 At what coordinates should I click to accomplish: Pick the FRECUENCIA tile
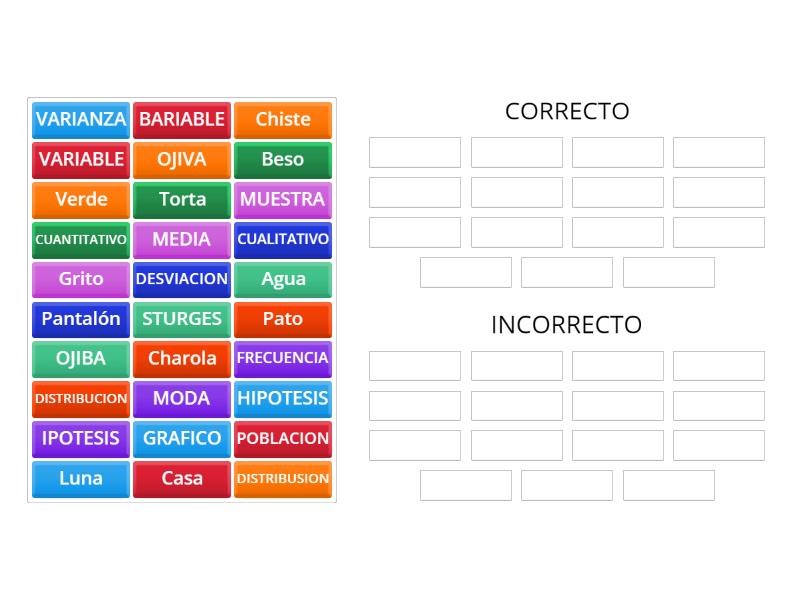(x=283, y=360)
